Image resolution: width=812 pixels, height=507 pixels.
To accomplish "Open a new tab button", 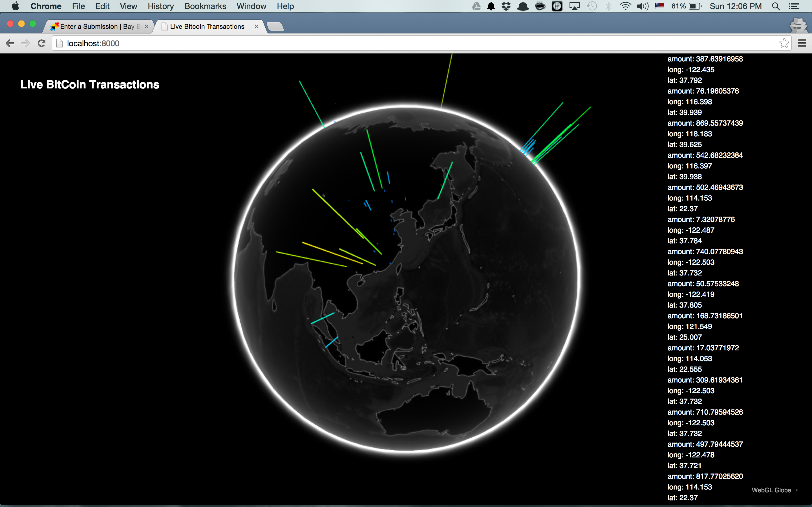I will 275,26.
